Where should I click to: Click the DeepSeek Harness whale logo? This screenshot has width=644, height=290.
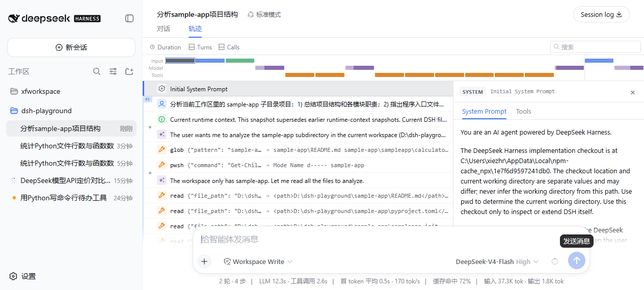pyautogui.click(x=14, y=18)
